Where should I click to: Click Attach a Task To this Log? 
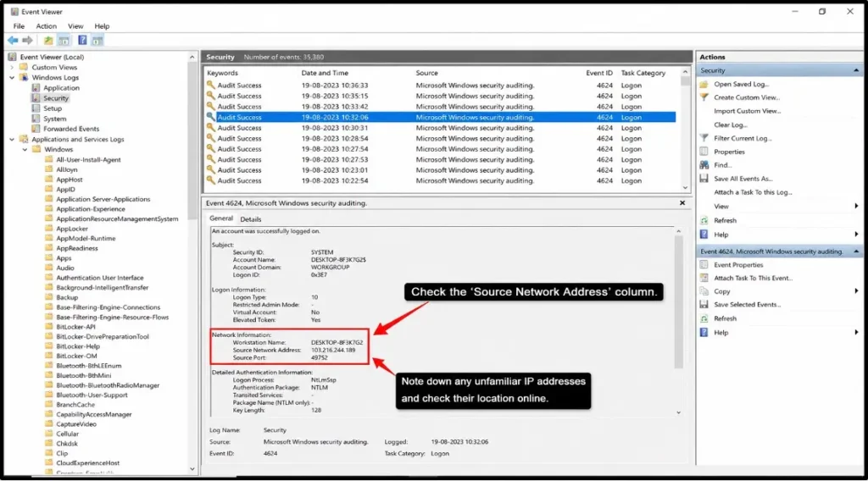[x=753, y=192]
